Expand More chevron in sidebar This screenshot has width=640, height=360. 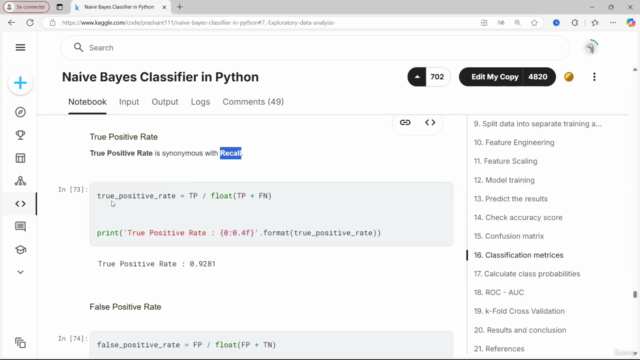(20, 272)
